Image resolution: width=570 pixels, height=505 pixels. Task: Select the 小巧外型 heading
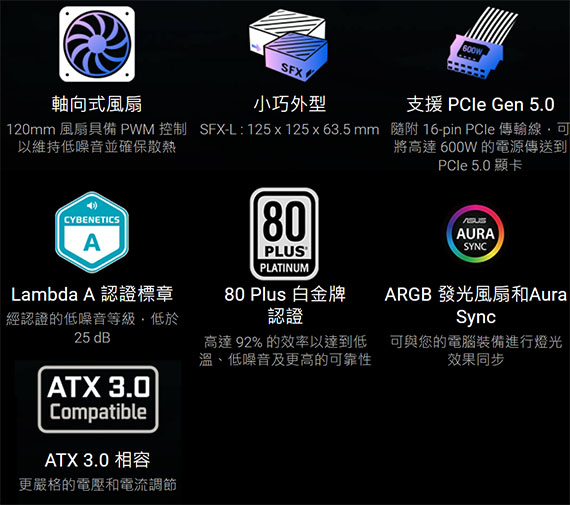289,104
